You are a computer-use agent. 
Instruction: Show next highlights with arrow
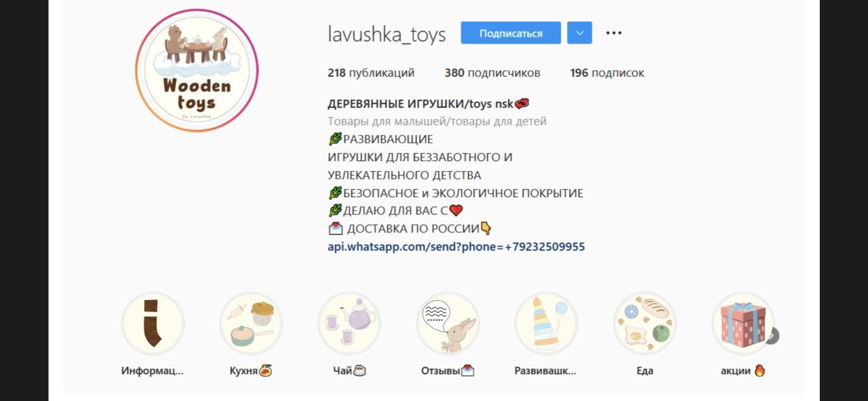772,336
